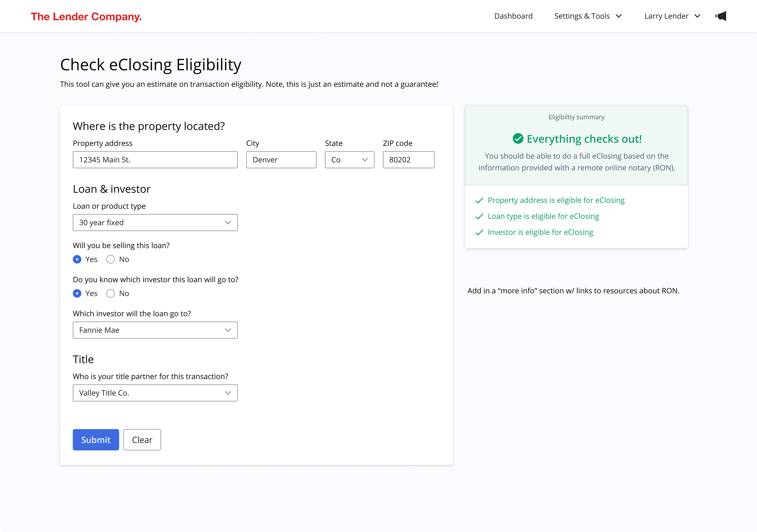Choose No for knowing the investor

110,293
